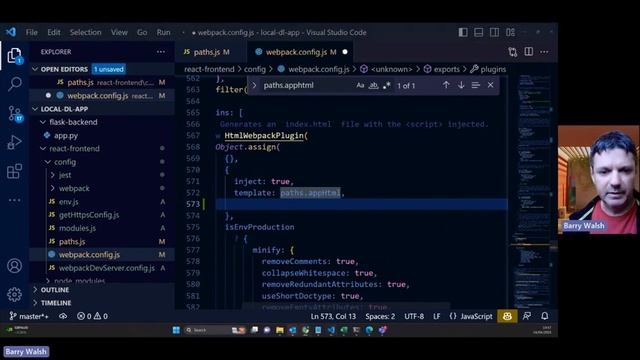Toggle Panel layout icon
This screenshot has height=360, width=640.
478,32
